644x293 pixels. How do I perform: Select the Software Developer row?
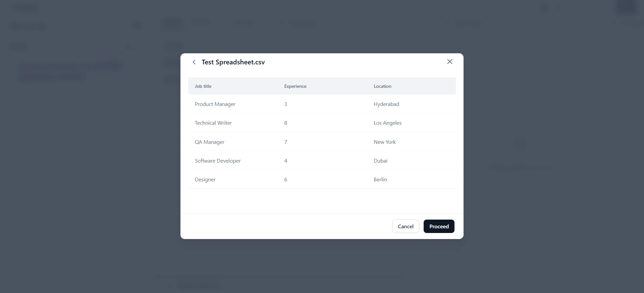[x=217, y=161]
